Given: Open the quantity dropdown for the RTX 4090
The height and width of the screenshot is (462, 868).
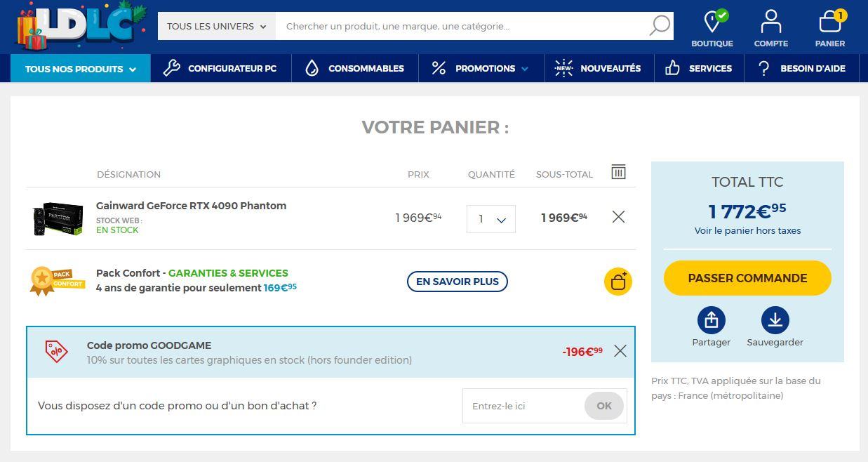Looking at the screenshot, I should tap(491, 219).
